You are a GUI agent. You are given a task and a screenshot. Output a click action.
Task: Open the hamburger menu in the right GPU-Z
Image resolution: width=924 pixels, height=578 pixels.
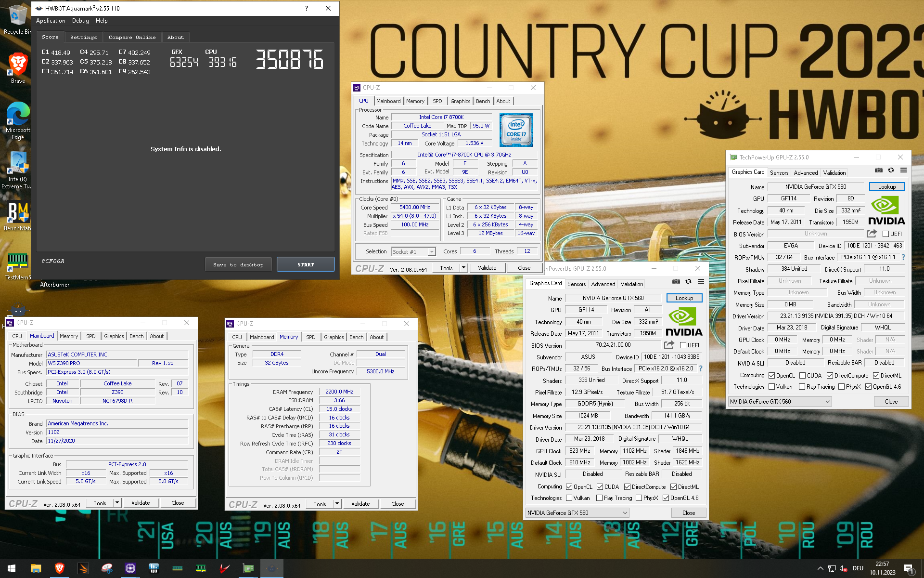[x=903, y=170]
